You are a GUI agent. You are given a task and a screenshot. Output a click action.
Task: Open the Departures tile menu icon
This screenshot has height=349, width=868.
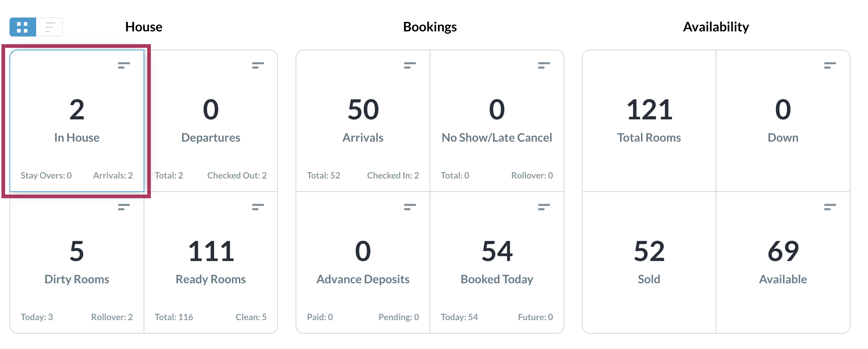(258, 65)
